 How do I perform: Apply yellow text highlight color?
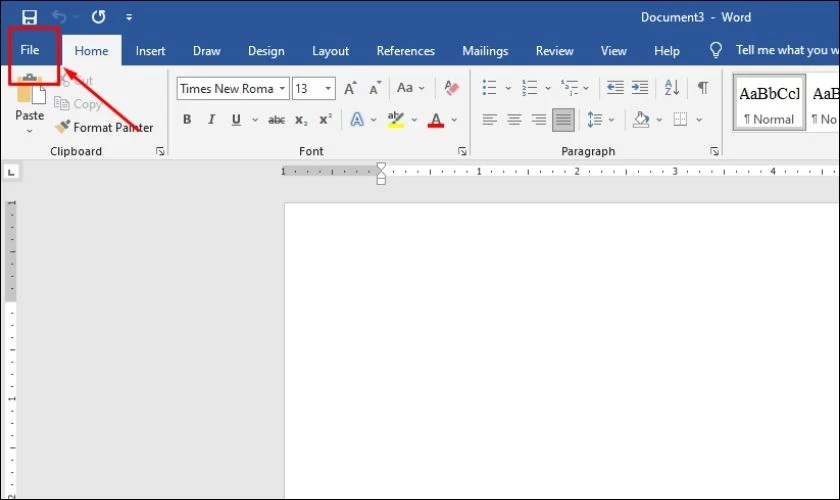(x=395, y=120)
